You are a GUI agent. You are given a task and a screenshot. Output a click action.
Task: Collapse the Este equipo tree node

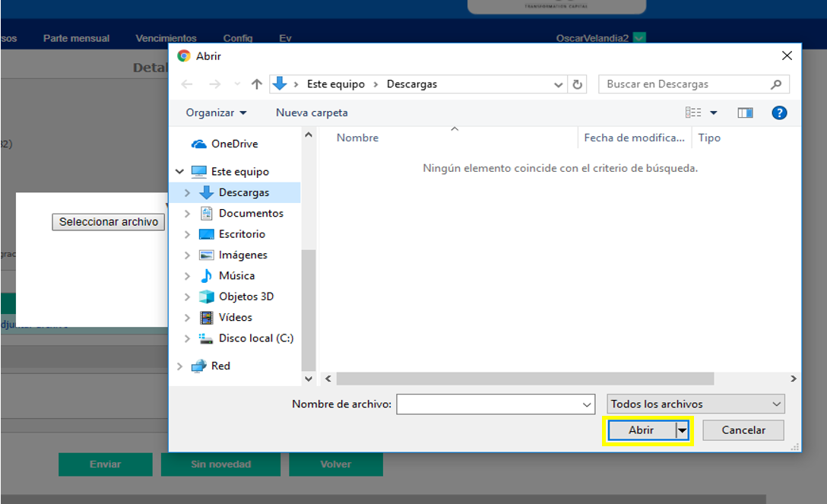(x=179, y=171)
